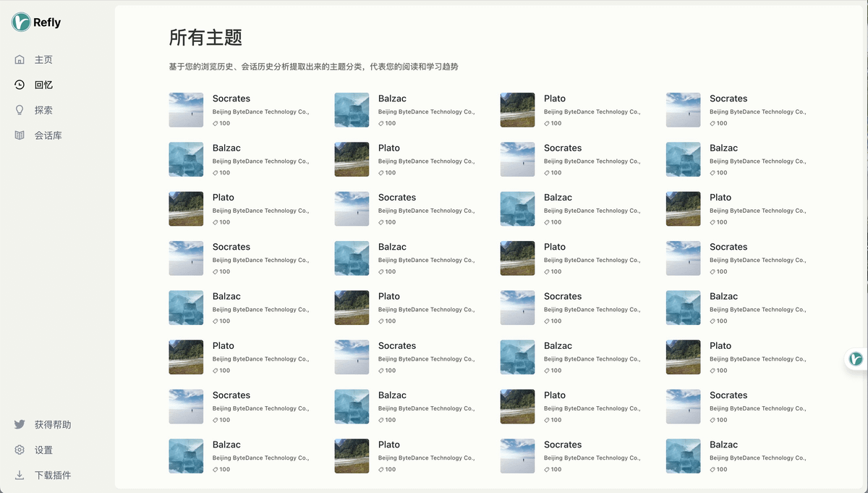Screen dimensions: 868x493
Task: Click the lightbulb icon for 探索
Action: click(20, 110)
